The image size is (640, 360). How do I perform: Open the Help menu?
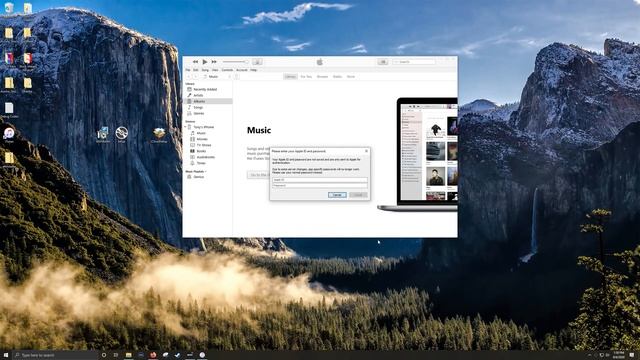pyautogui.click(x=253, y=70)
